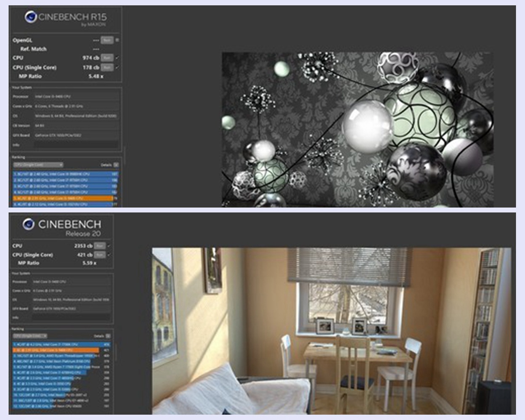Screen dimensions: 525x420
Task: Select rank 4 row in R15 ranking list
Action: coord(66,192)
